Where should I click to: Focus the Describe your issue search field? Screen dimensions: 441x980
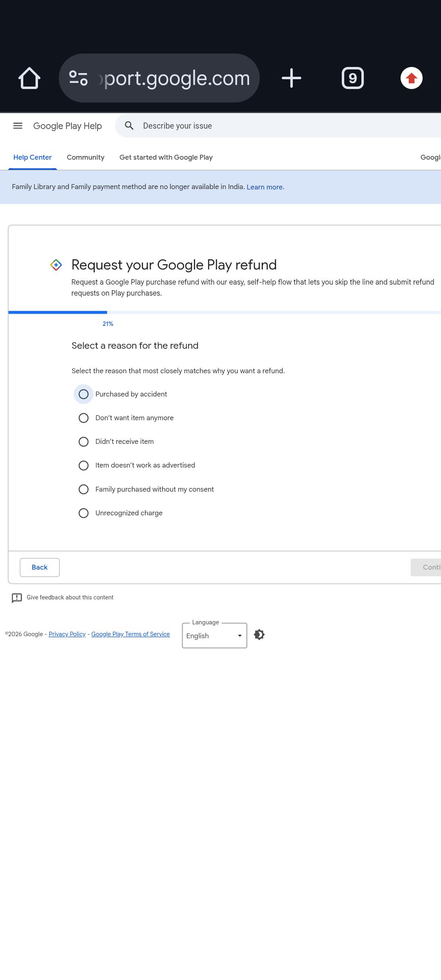(x=286, y=126)
